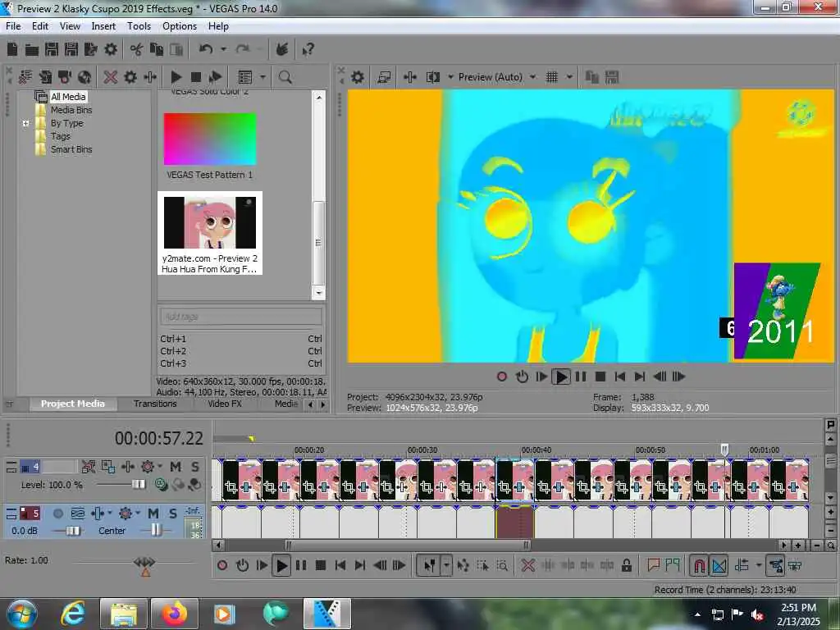This screenshot has height=630, width=840.
Task: Click Video Output FX icon in preview
Action: pos(410,77)
